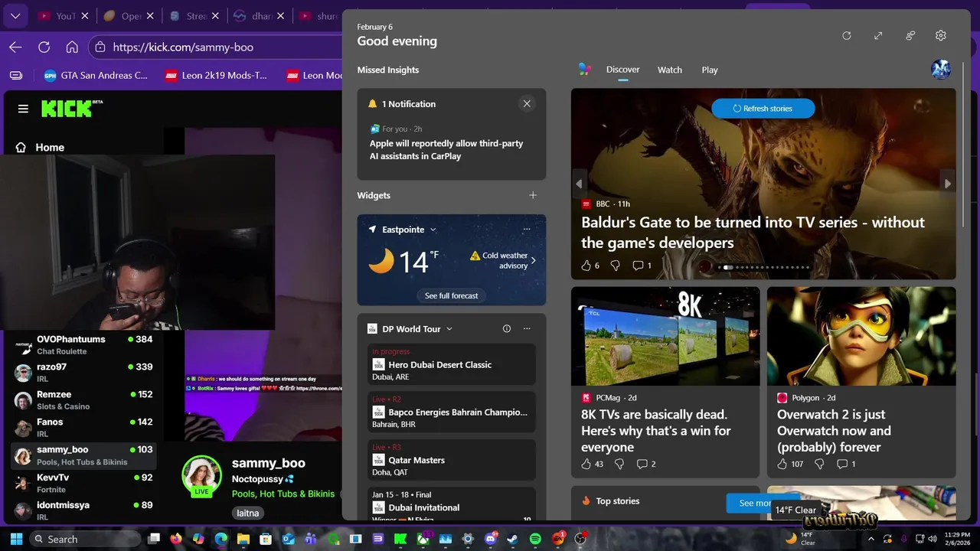Close the dharr browser tab
This screenshot has height=551, width=980.
point(282,15)
